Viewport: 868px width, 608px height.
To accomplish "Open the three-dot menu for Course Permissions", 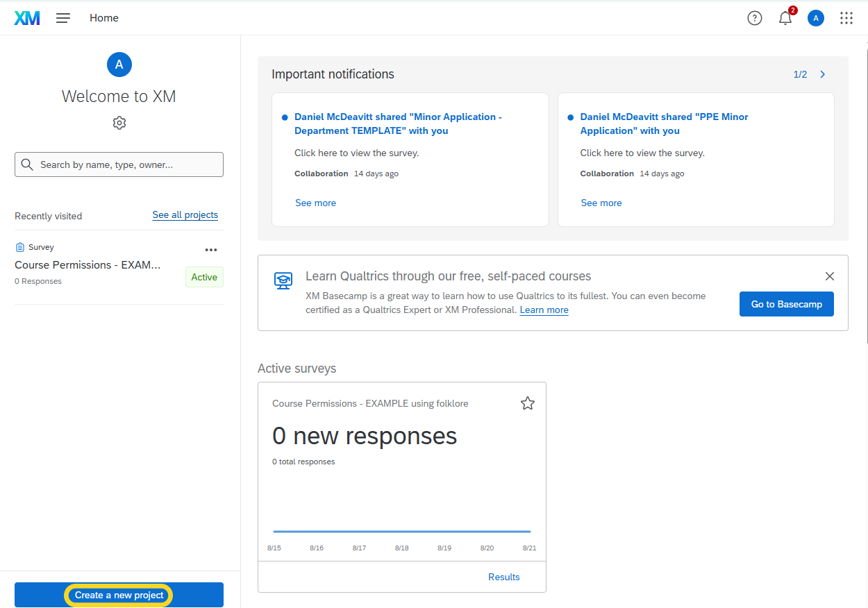I will pyautogui.click(x=211, y=250).
